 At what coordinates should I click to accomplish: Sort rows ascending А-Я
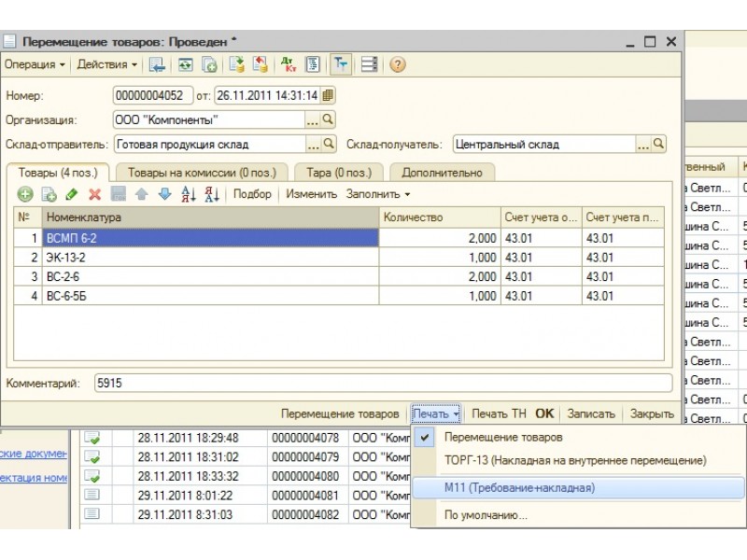pos(189,194)
